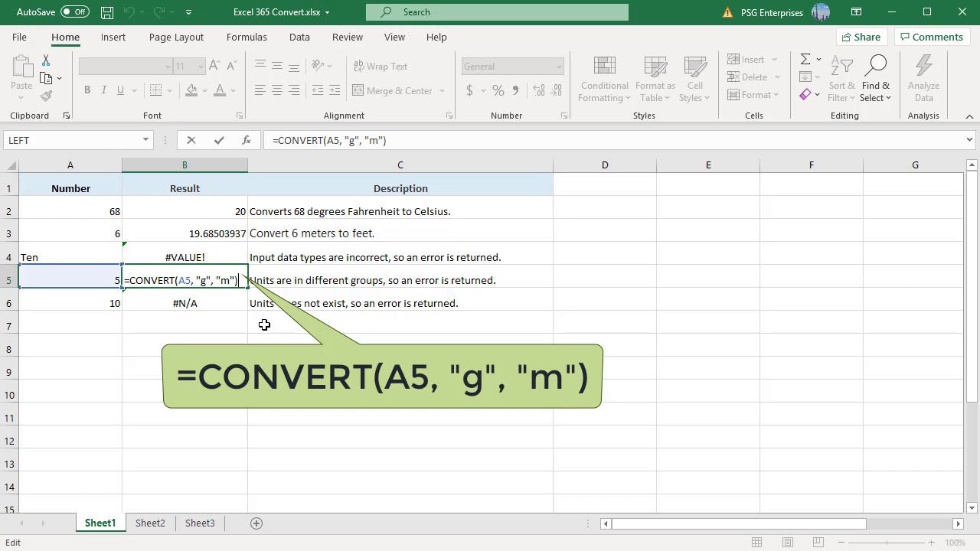Viewport: 980px width, 551px height.
Task: Open Sort & Filter
Action: pos(842,80)
